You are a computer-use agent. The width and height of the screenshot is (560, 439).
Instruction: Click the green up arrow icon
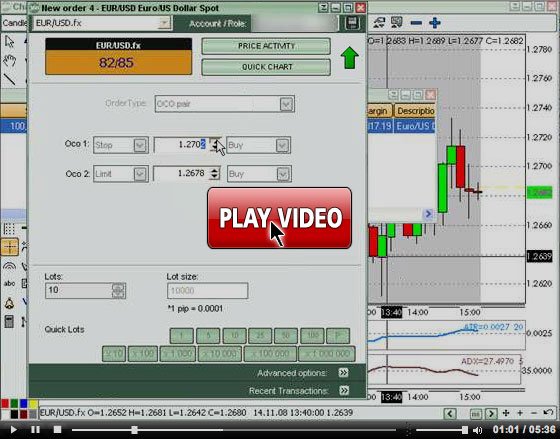click(349, 58)
